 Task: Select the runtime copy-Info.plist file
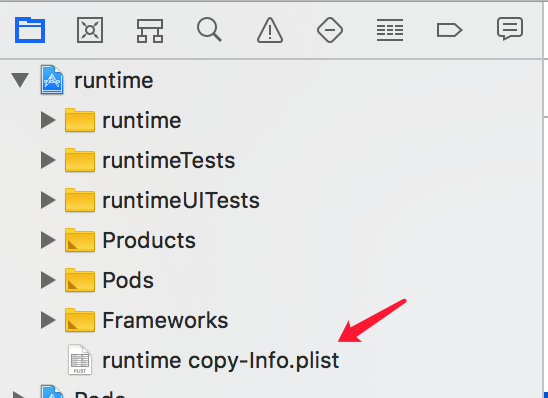click(x=221, y=361)
